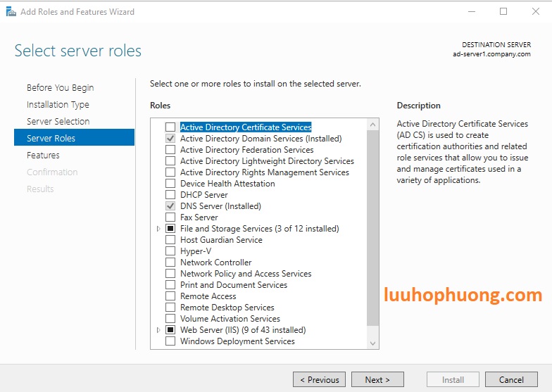Screen dimensions: 552x392
Task: Toggle the Fax Server checkbox
Action: click(170, 217)
